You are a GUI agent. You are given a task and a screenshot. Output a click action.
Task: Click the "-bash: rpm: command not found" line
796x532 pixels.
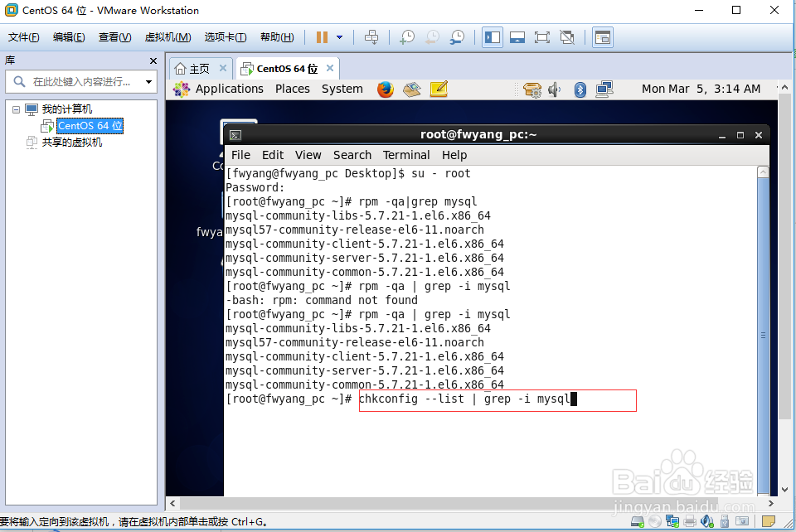pyautogui.click(x=322, y=300)
